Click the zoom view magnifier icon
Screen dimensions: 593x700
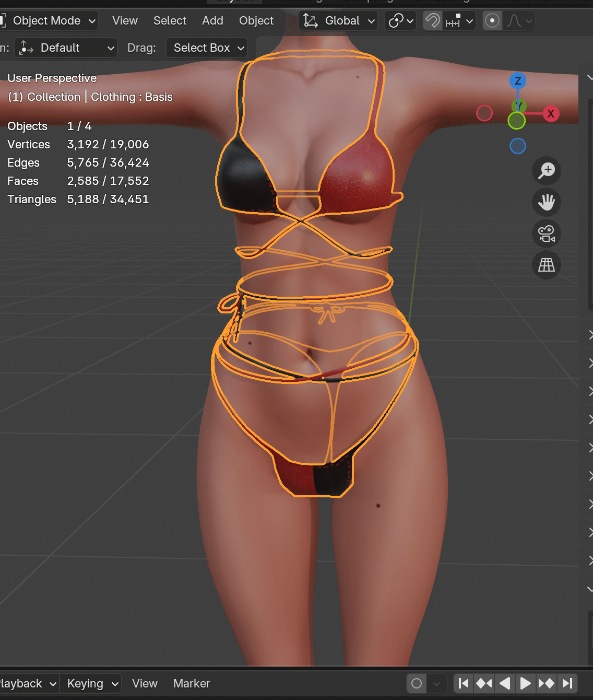pyautogui.click(x=547, y=171)
